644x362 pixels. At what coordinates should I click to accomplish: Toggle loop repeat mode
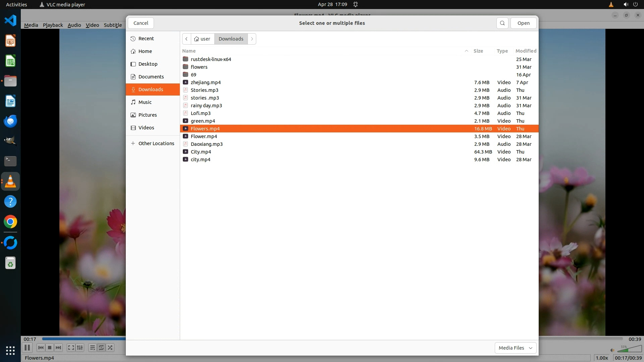click(101, 348)
